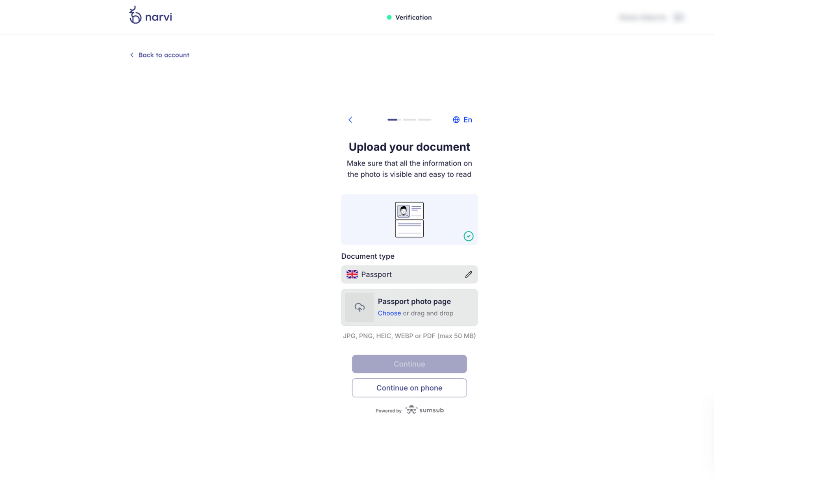
Task: Click the green checkmark on passport illustration
Action: pyautogui.click(x=468, y=236)
